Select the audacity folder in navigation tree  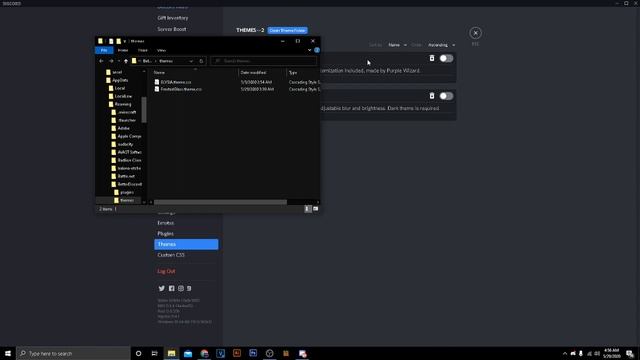[122, 144]
